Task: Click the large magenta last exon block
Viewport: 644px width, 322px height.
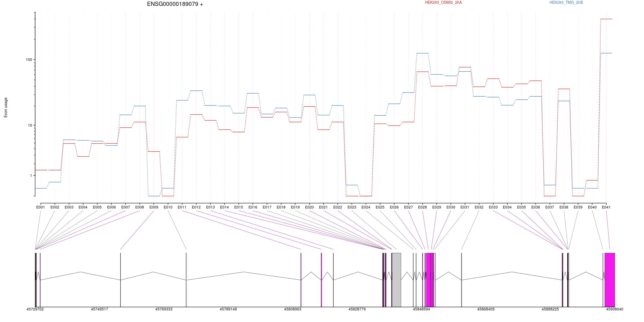Action: click(610, 280)
